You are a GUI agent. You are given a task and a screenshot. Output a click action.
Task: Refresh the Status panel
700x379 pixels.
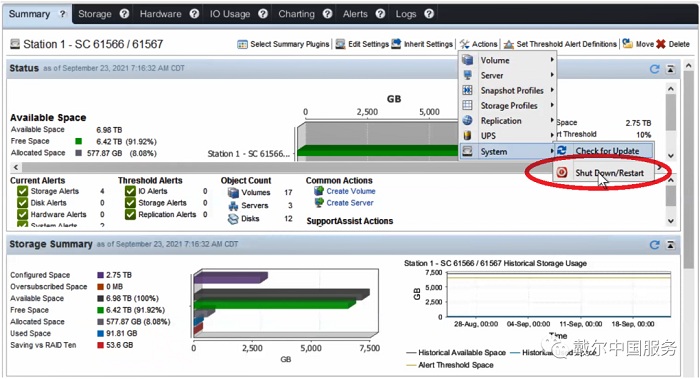tap(655, 69)
